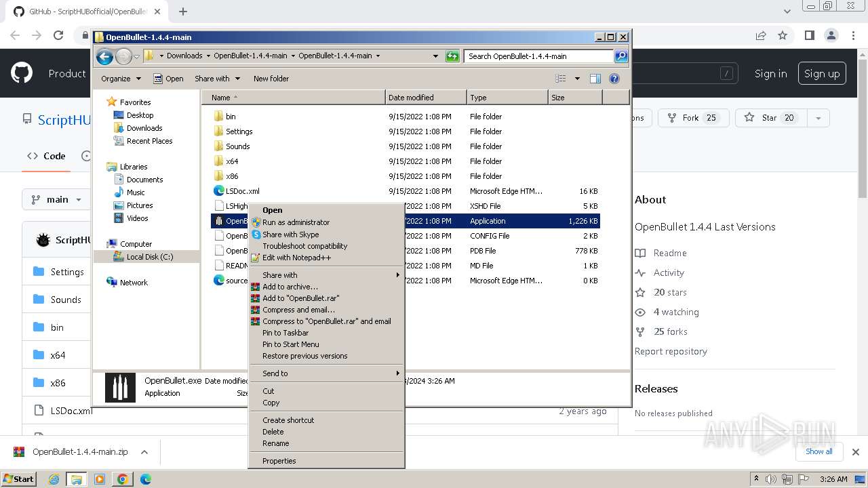Click the change view icon in Explorer toolbar
This screenshot has height=488, width=868.
point(561,79)
